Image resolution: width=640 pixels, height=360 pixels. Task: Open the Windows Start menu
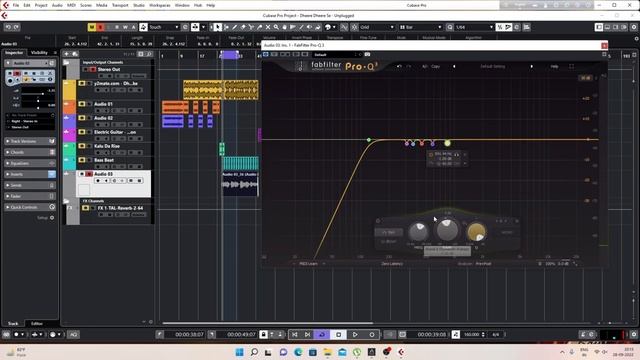240,352
